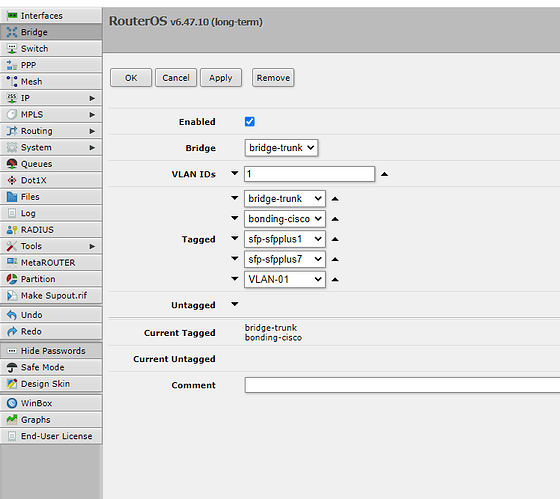Viewport: 560px width, 499px height.
Task: Click the VLAN IDs input field
Action: click(310, 174)
